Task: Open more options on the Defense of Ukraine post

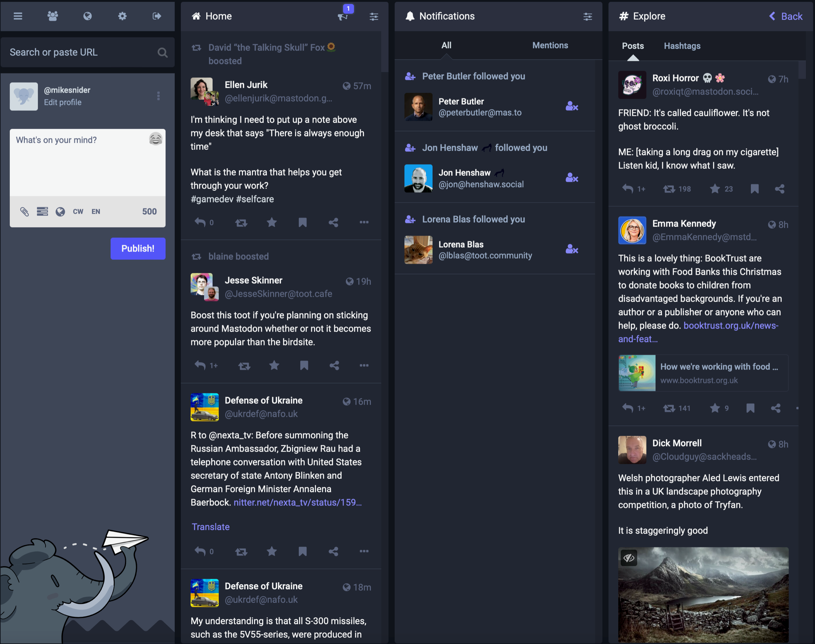Action: point(364,551)
